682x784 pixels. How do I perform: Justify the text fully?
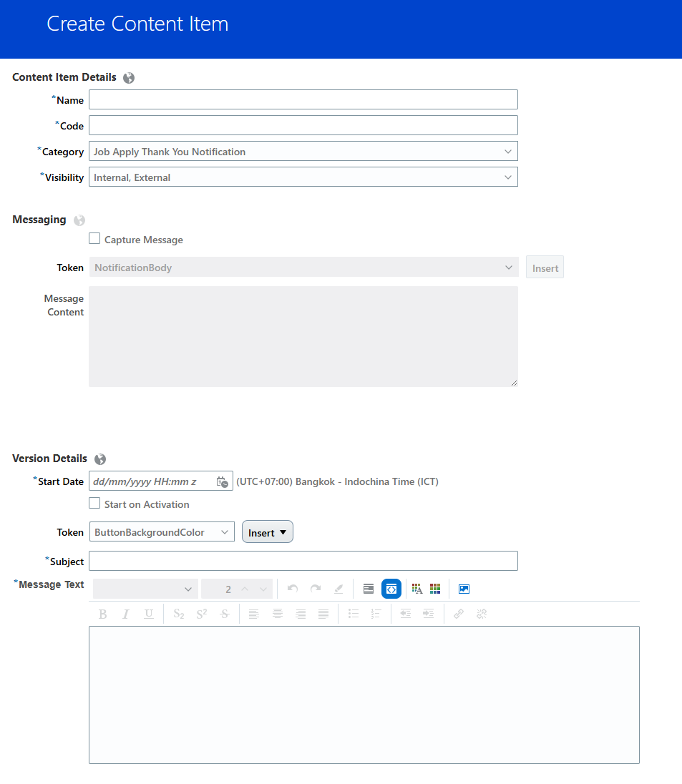tap(323, 614)
